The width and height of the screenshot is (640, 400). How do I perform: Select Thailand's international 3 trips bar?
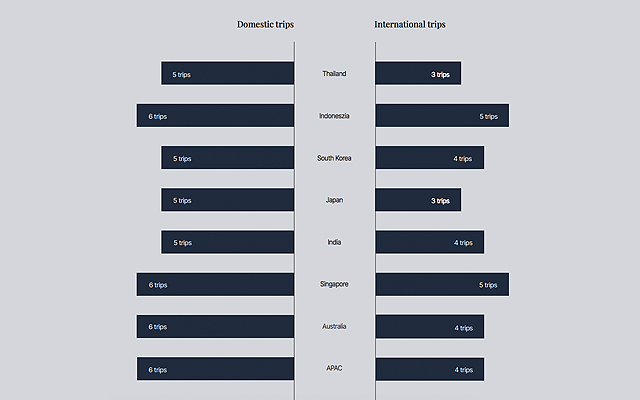pyautogui.click(x=418, y=74)
